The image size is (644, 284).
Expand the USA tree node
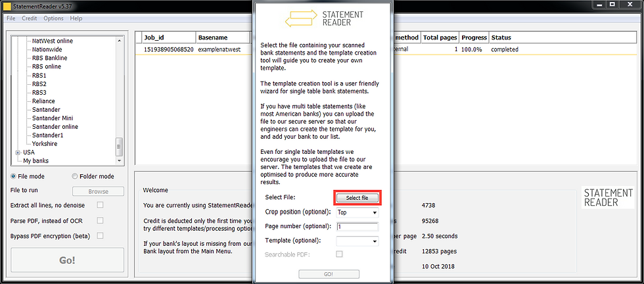[18, 153]
